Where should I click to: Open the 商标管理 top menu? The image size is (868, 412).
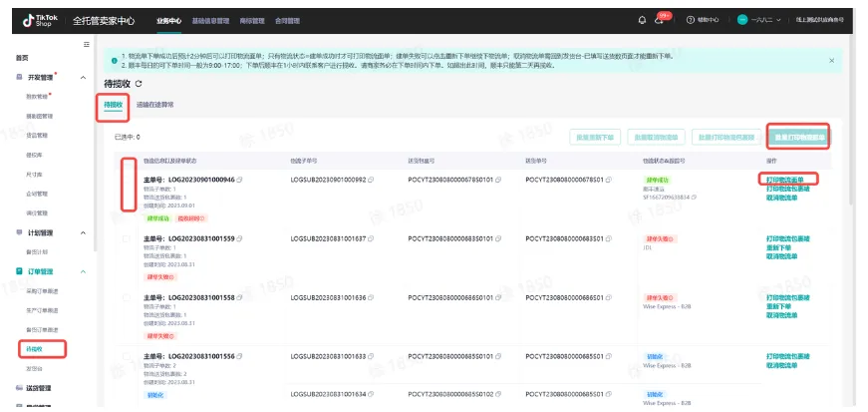[252, 21]
